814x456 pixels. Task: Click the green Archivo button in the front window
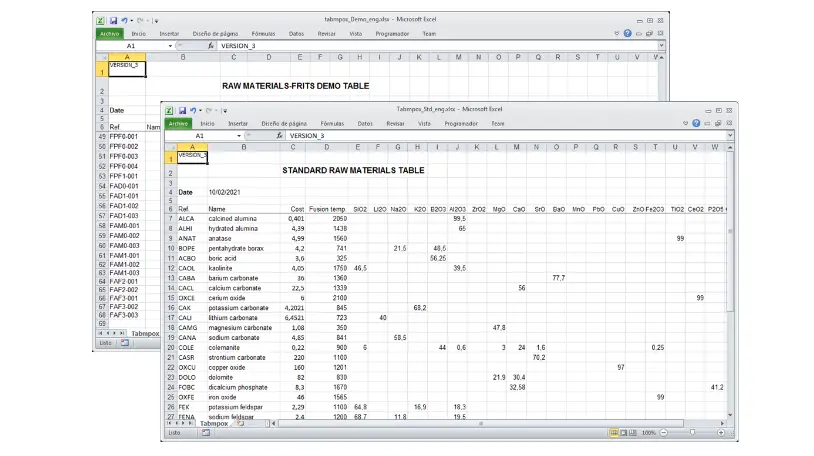[178, 123]
